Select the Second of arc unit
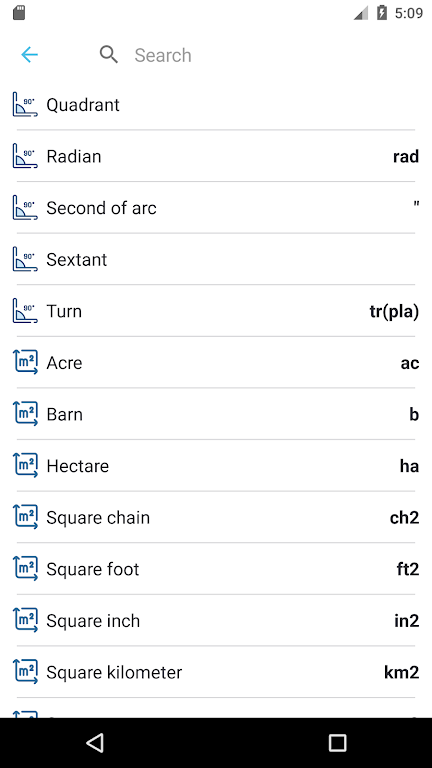The image size is (432, 768). coord(216,208)
